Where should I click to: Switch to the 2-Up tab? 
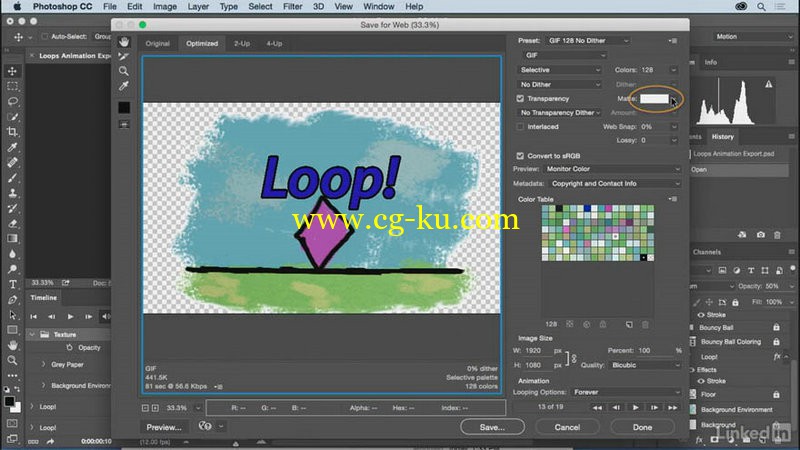tap(242, 43)
